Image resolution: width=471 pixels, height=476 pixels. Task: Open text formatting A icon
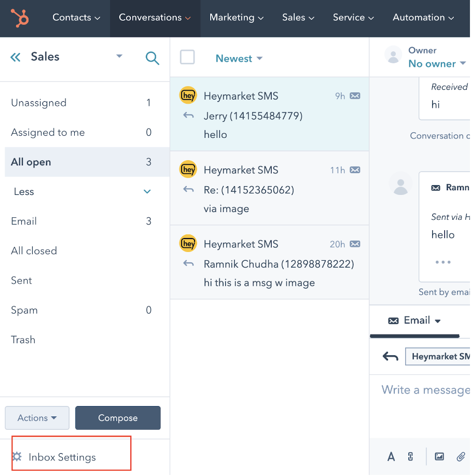pyautogui.click(x=391, y=457)
